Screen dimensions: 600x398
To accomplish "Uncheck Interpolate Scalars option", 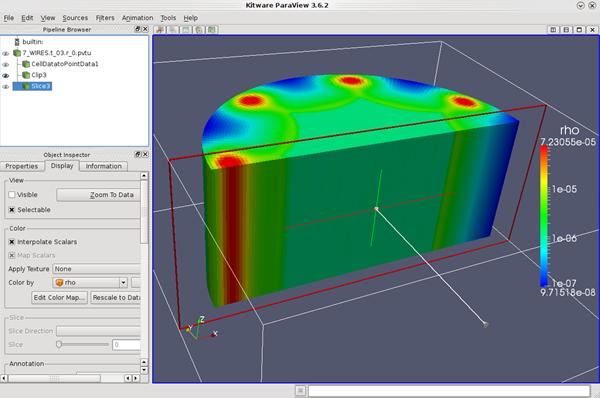I will coord(12,242).
